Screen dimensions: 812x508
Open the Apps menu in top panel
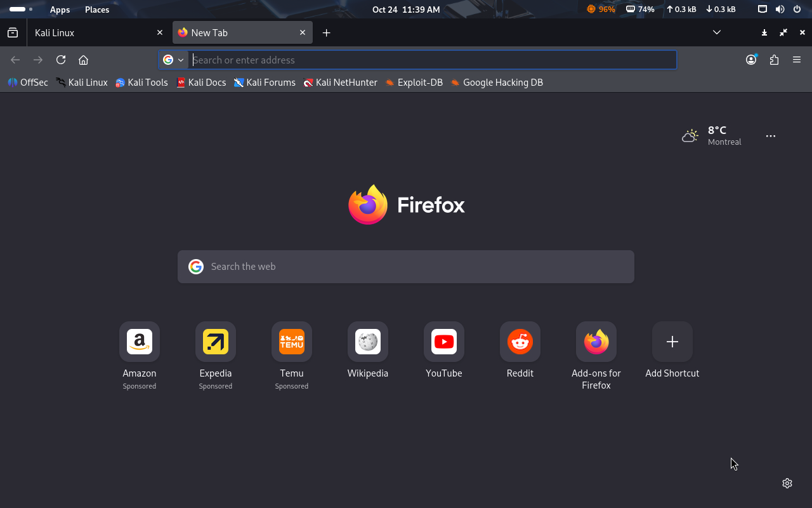60,10
